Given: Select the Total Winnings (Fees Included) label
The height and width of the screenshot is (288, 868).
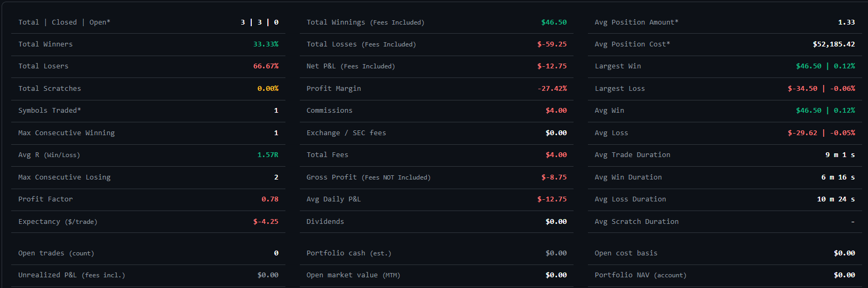Looking at the screenshot, I should click(365, 22).
